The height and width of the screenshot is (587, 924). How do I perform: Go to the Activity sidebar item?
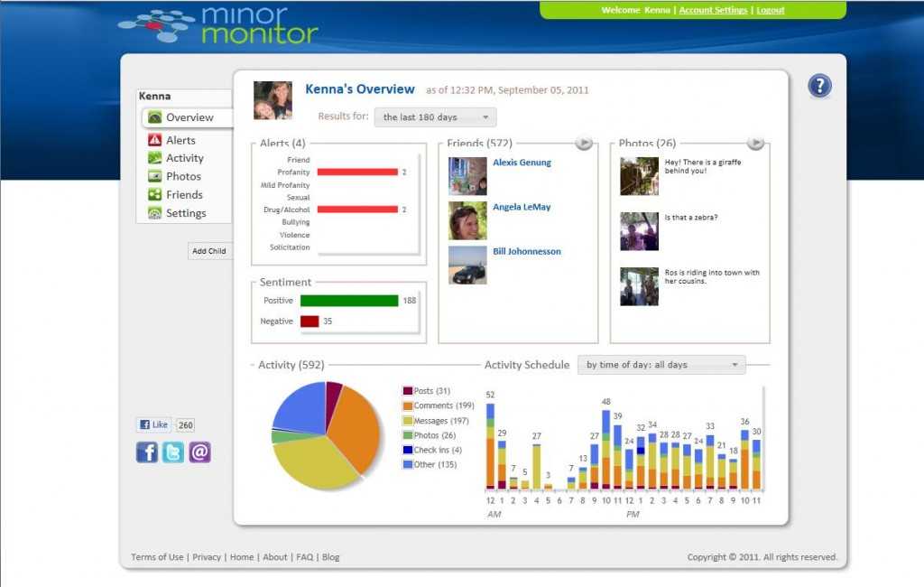[184, 158]
